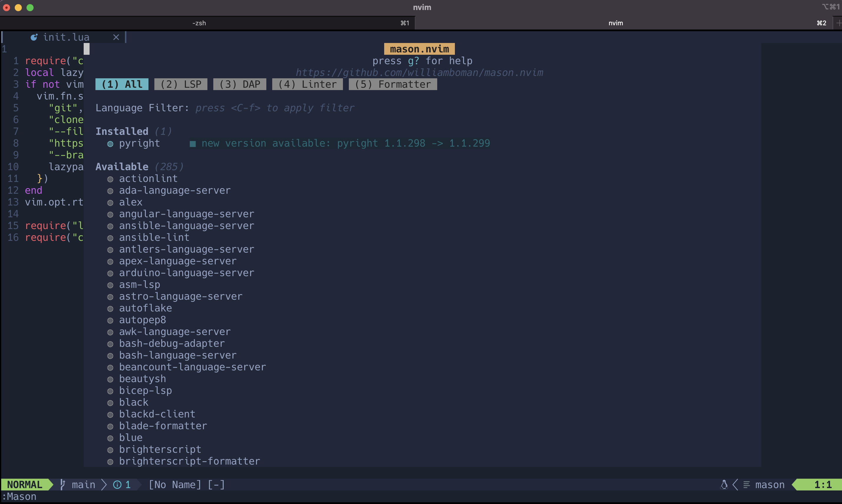Viewport: 842px width, 504px height.
Task: Click the icon beside ansible-language-server
Action: [110, 226]
